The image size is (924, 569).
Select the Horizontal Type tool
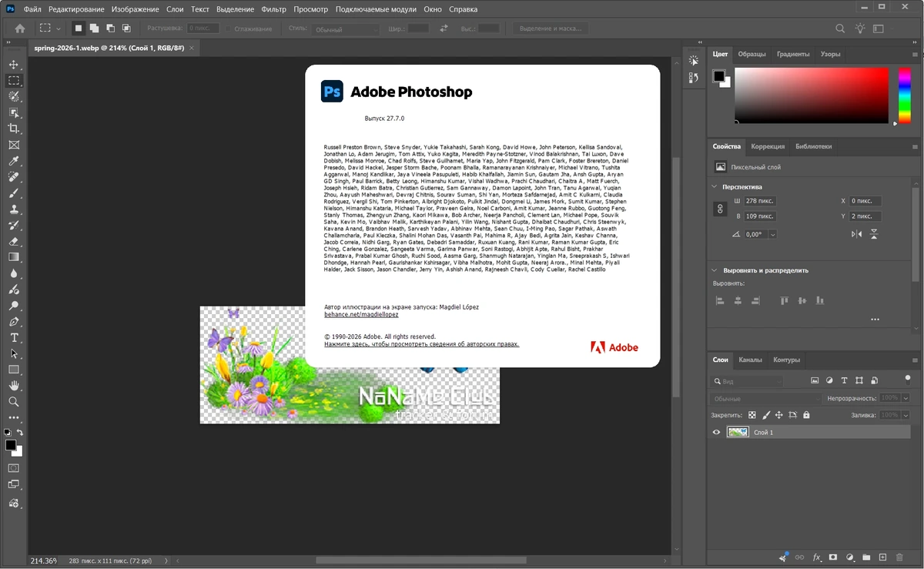[14, 338]
